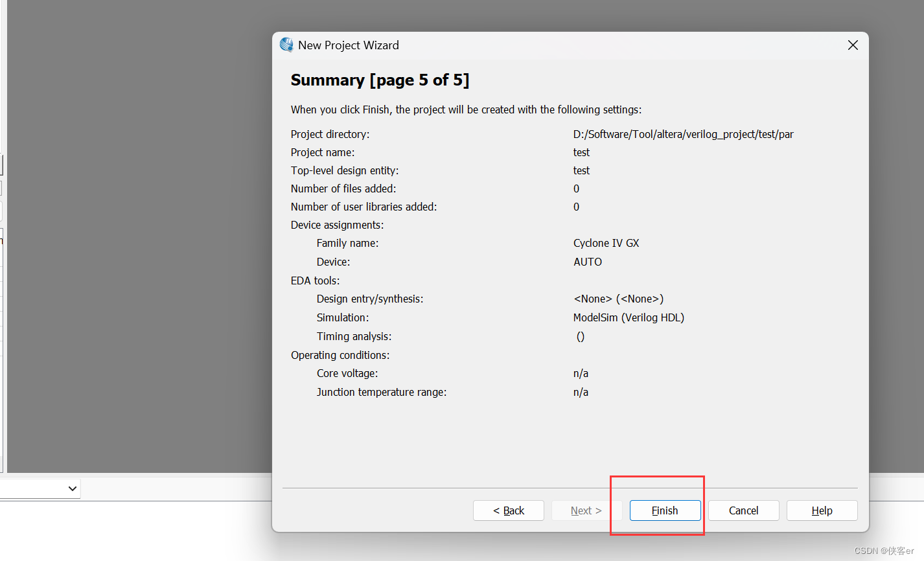924x561 pixels.
Task: Click the 'Device assignments:' heading
Action: click(x=337, y=225)
